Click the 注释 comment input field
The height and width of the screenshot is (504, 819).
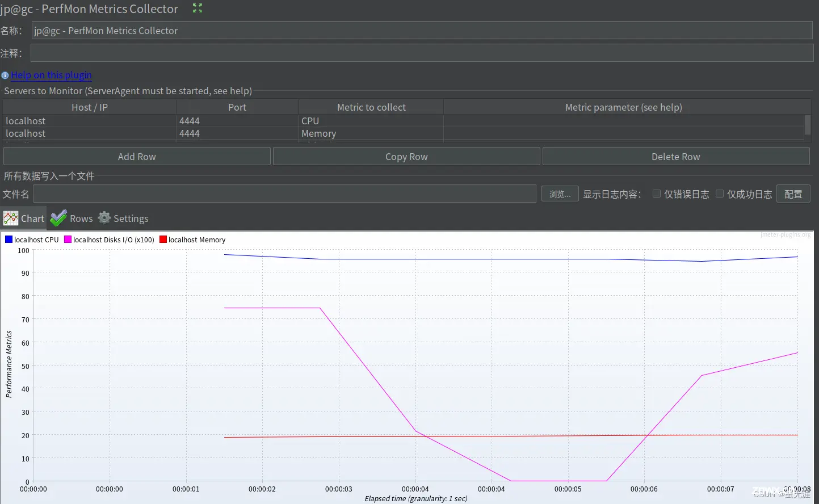(x=422, y=53)
